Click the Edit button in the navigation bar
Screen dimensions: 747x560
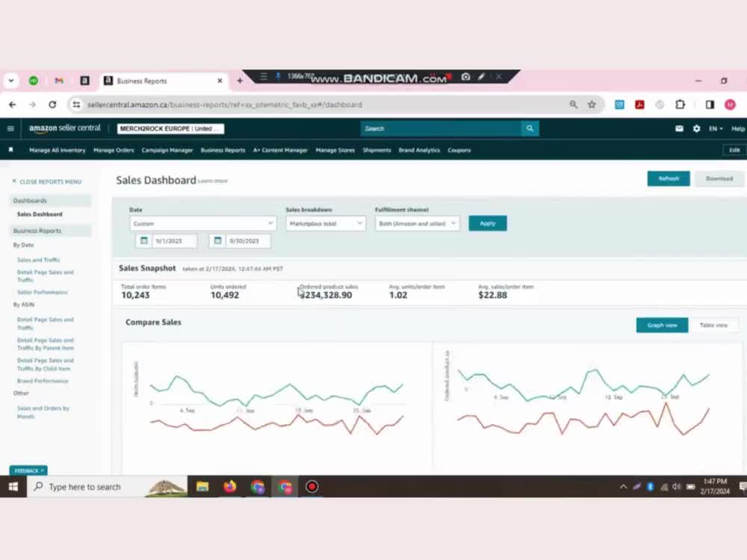pyautogui.click(x=734, y=150)
